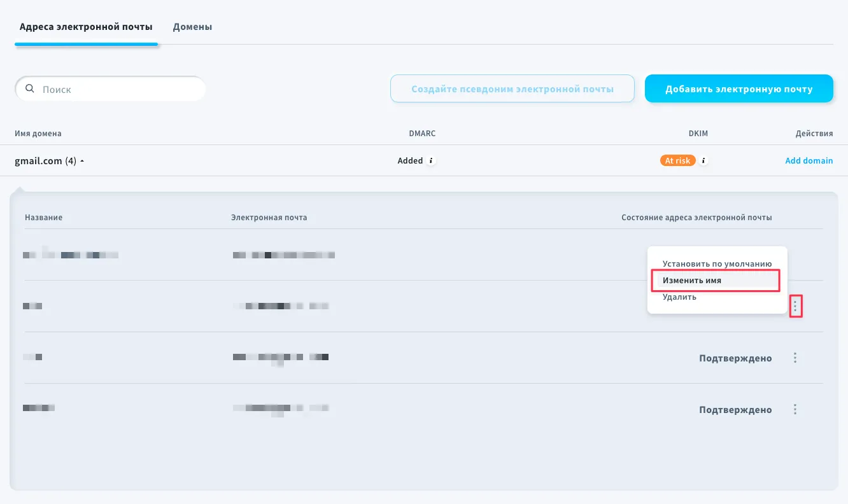Open info icon next to At risk badge
The width and height of the screenshot is (848, 504).
[704, 160]
